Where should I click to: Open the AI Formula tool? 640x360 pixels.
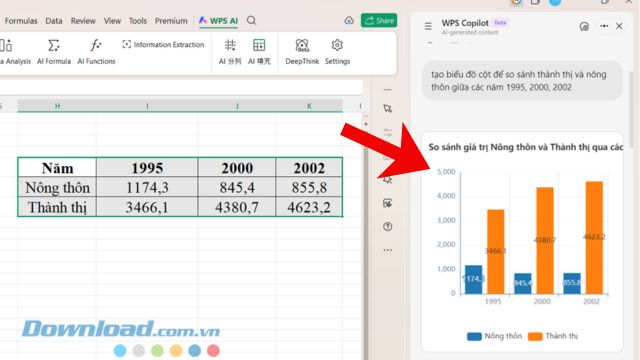pos(53,52)
